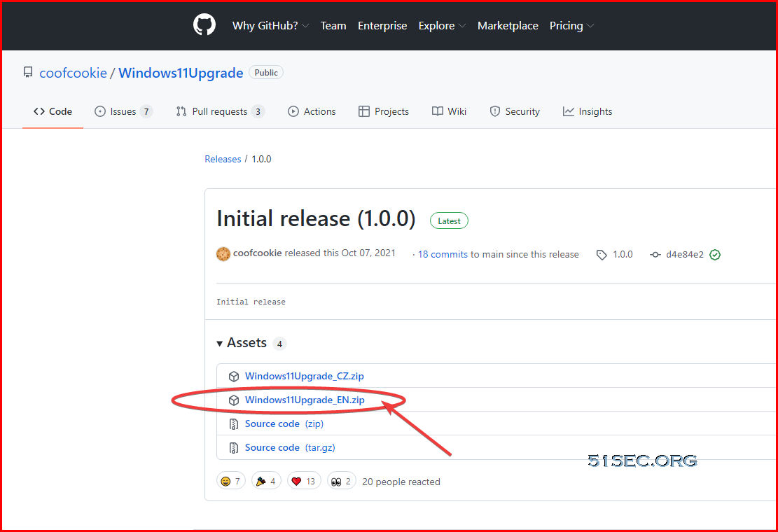Toggle the laugh emoji reaction with 7
778x532 pixels.
[230, 481]
